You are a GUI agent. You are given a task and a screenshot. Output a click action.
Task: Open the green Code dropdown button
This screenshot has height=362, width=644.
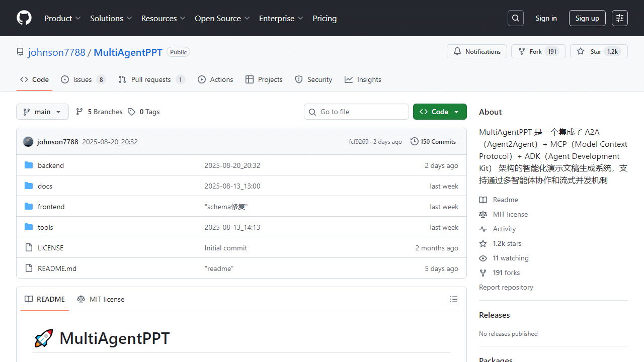pos(440,112)
